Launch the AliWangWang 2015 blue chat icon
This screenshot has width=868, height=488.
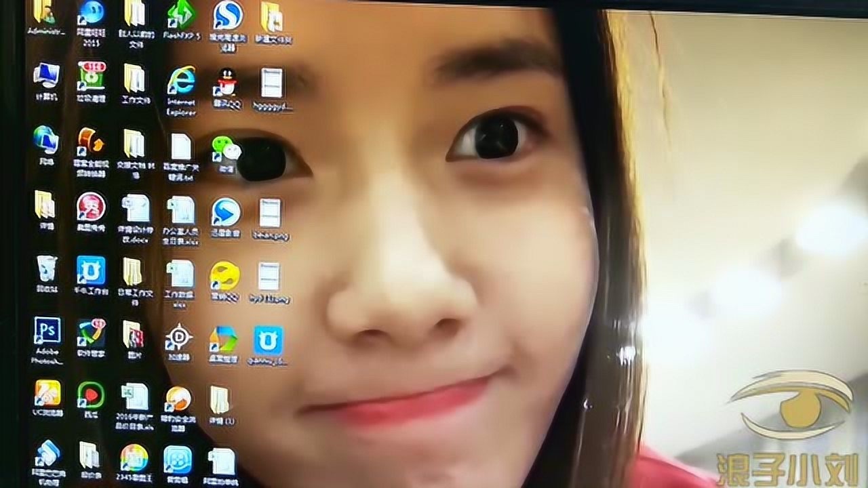coord(91,12)
